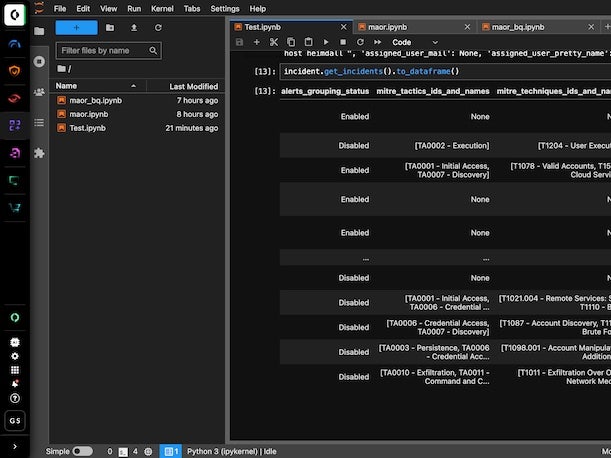
Task: Expand the bottom-left sidebar chevron
Action: click(14, 445)
